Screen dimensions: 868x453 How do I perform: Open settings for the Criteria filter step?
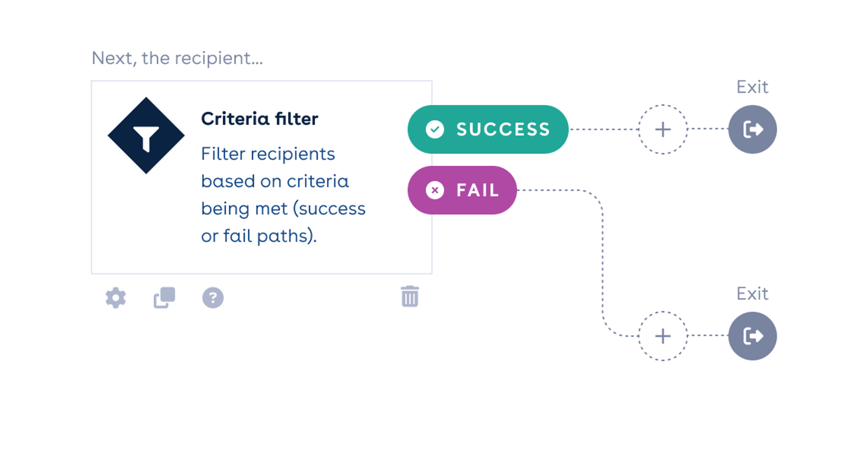click(115, 297)
